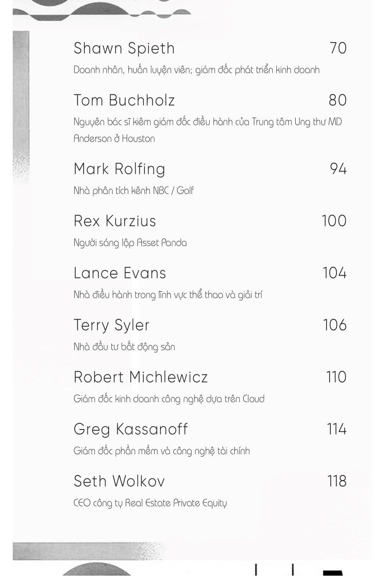Jump to page 104

334,273
